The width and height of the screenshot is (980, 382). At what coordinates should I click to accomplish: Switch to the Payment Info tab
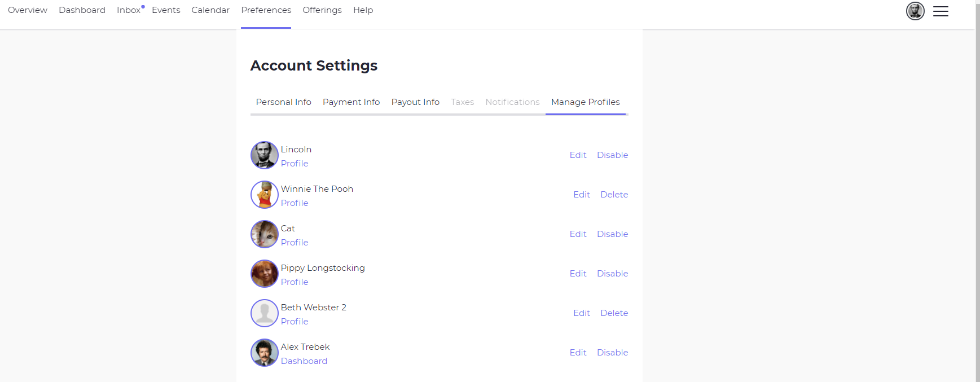click(x=351, y=102)
